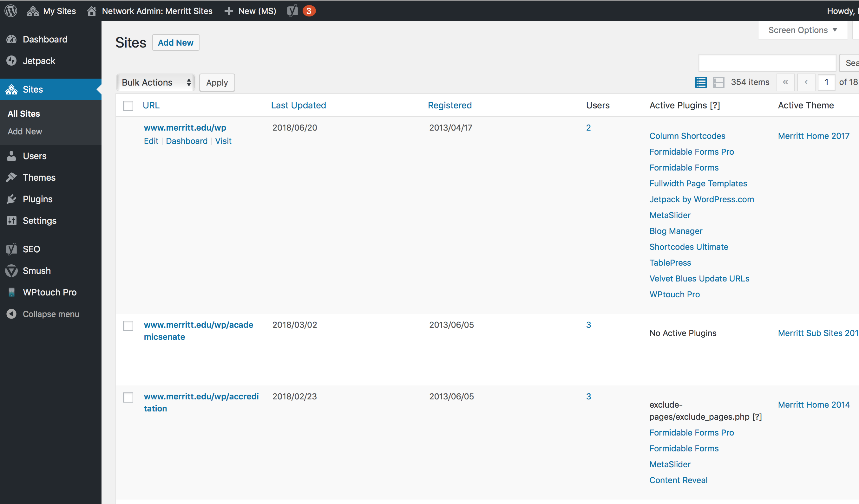
Task: Open Merritt Home 2017 theme link
Action: point(814,136)
